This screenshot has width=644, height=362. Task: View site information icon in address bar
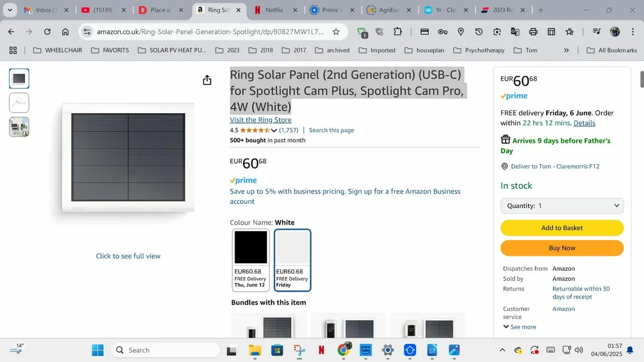(87, 32)
